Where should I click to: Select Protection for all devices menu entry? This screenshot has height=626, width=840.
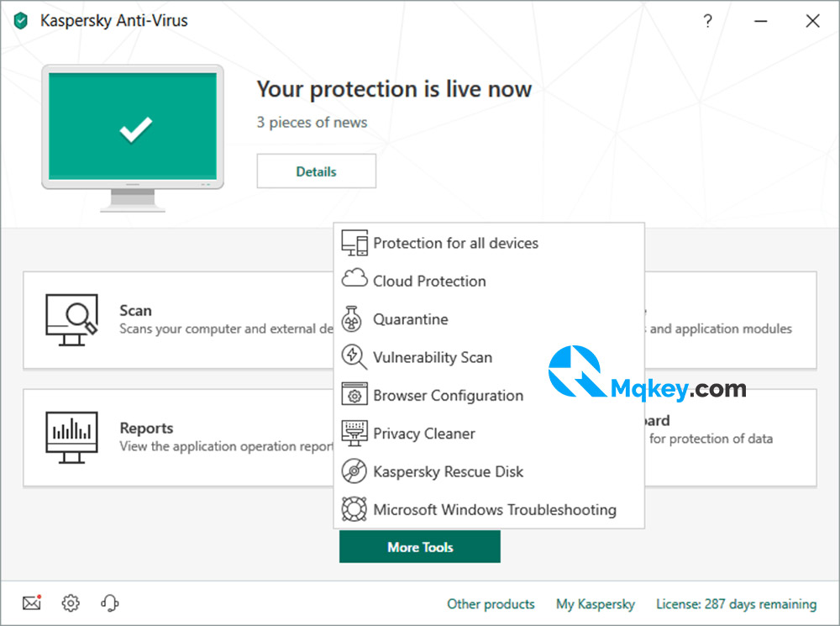489,243
